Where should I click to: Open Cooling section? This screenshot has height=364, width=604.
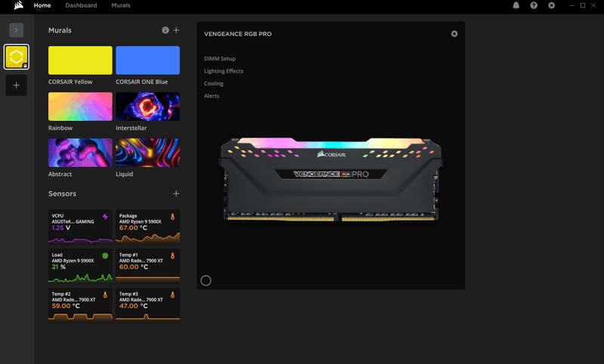tap(214, 83)
